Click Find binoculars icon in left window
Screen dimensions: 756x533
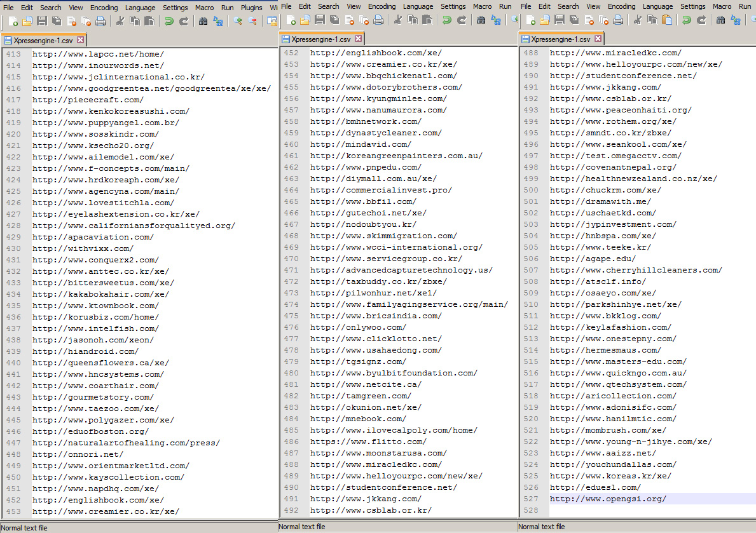pyautogui.click(x=203, y=21)
